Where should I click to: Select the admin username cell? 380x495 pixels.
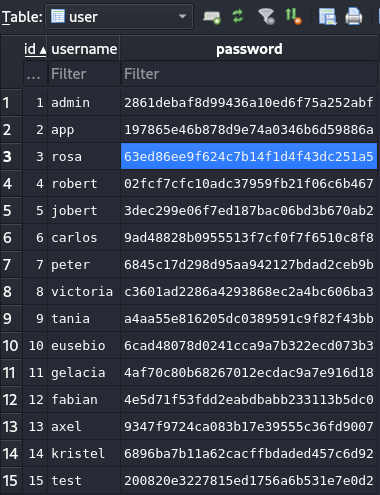click(x=84, y=103)
